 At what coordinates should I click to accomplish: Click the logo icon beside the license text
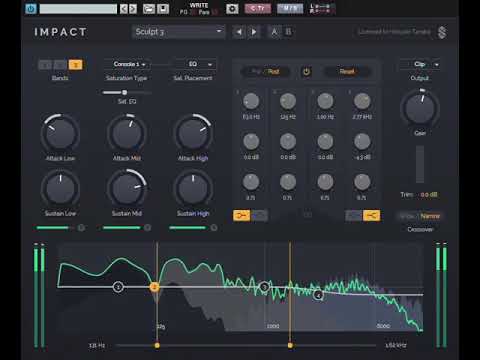[442, 32]
